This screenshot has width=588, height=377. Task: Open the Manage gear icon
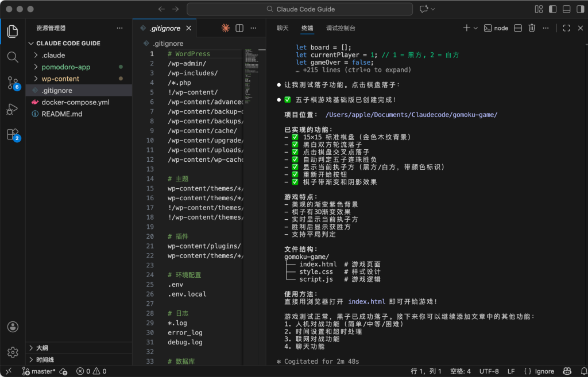click(13, 352)
